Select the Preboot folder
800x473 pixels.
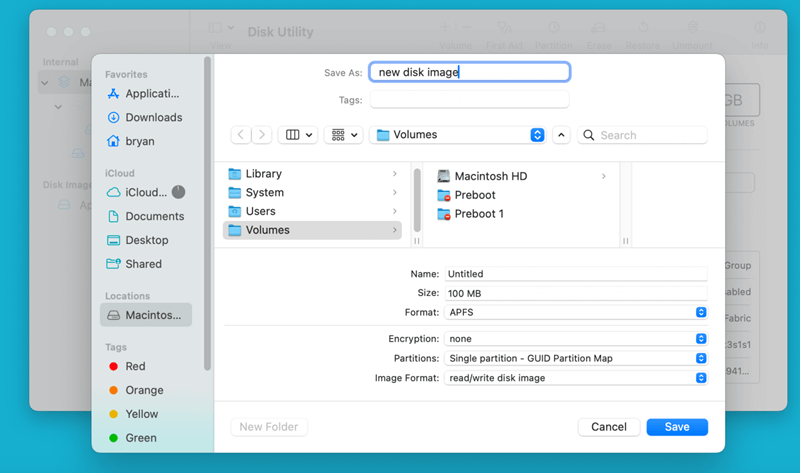(x=522, y=195)
